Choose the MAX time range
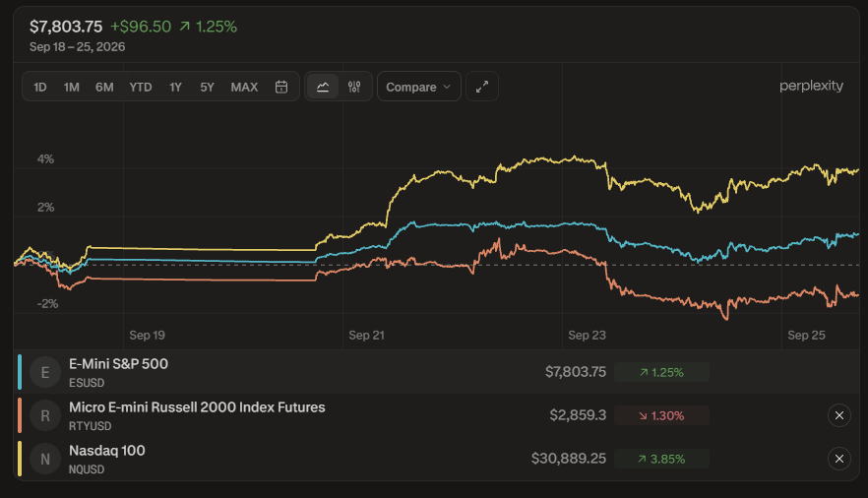 click(x=244, y=87)
